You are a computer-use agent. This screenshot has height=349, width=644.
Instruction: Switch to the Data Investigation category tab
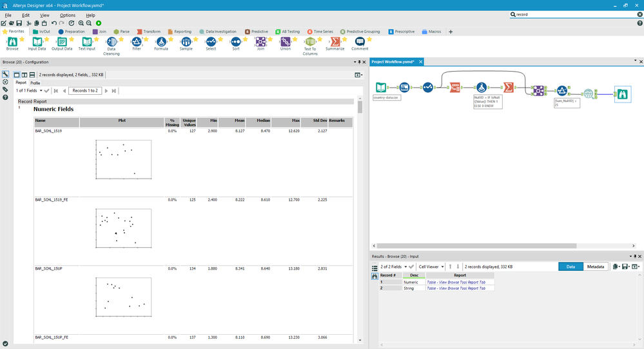pos(218,32)
